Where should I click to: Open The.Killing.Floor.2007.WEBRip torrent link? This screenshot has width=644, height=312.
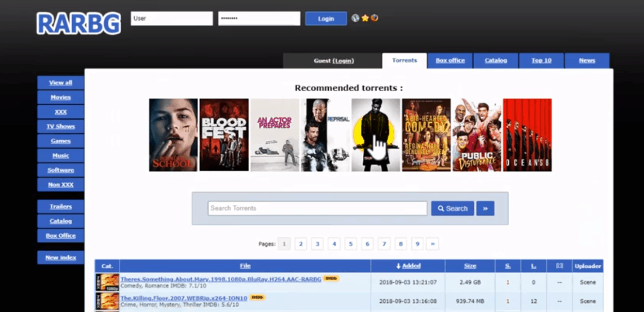[184, 298]
